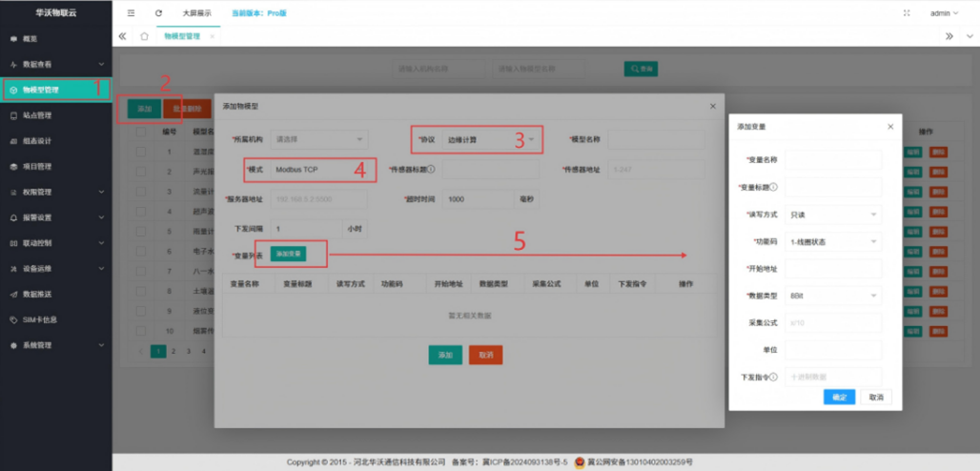Click the 查询 search button
Screen dimensions: 980x471
[x=641, y=69]
